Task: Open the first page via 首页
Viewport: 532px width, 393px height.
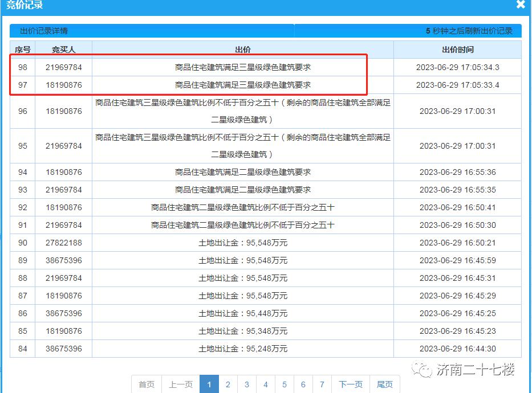Action: coord(146,384)
